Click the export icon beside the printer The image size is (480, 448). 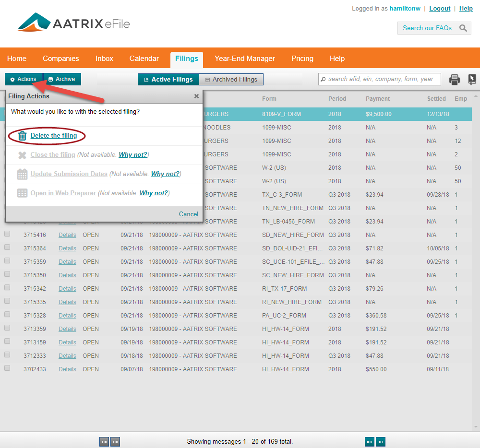[x=472, y=80]
